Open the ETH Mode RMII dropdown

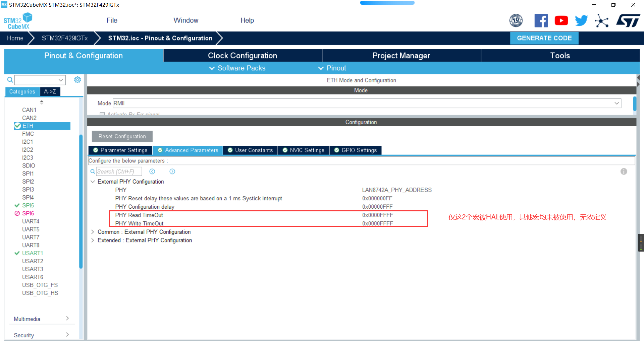(x=367, y=103)
